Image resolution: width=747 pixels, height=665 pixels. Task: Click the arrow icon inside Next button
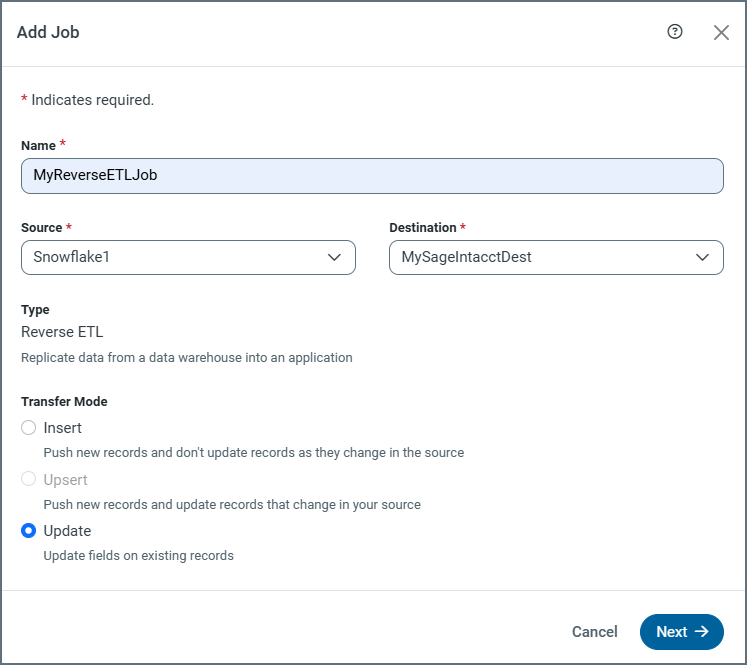click(x=702, y=632)
